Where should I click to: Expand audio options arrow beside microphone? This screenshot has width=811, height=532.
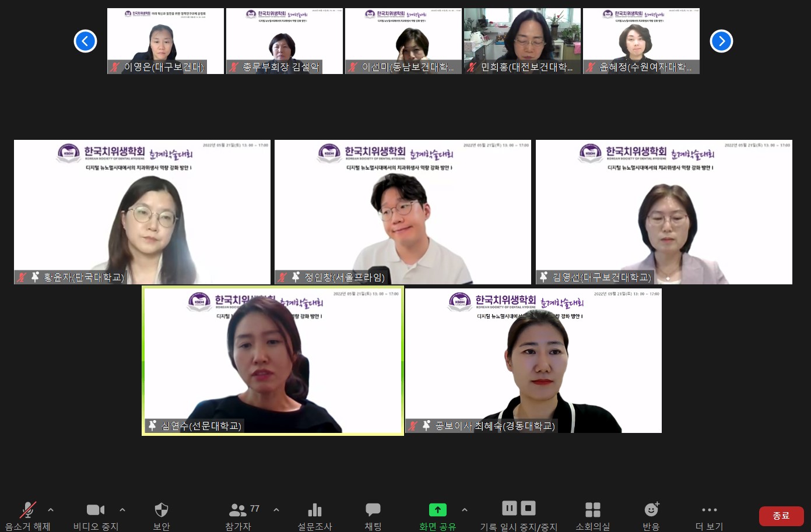click(x=51, y=510)
